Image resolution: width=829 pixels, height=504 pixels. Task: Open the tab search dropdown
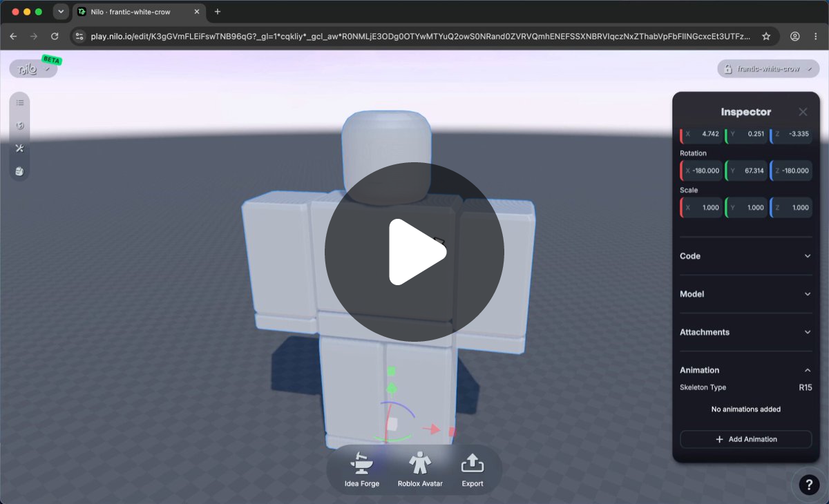[x=61, y=12]
